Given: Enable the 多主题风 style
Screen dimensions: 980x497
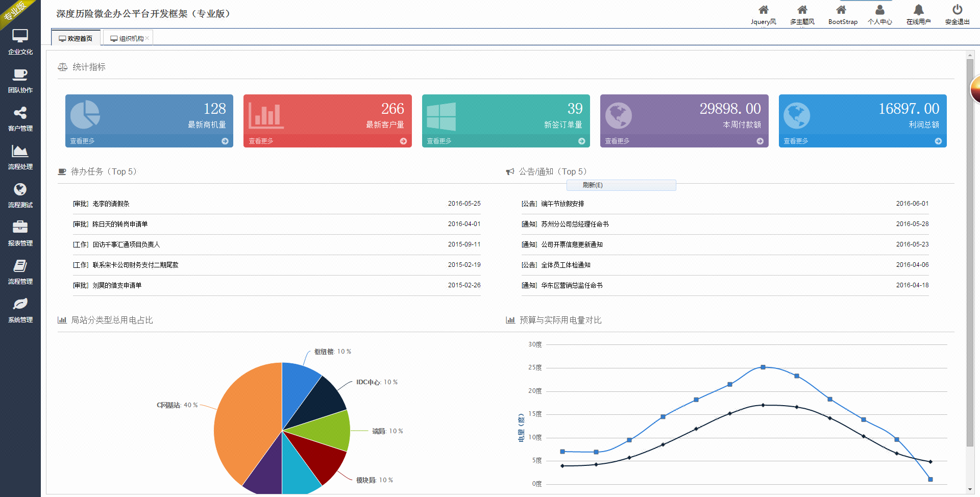Looking at the screenshot, I should [802, 14].
